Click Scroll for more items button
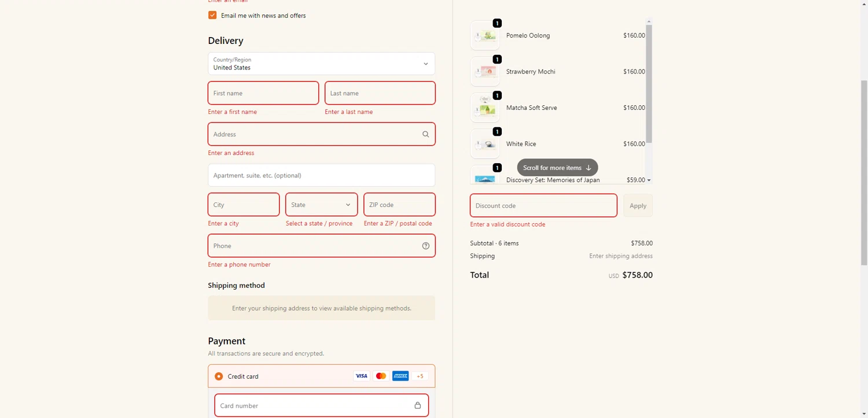This screenshot has width=868, height=418. coord(557,168)
